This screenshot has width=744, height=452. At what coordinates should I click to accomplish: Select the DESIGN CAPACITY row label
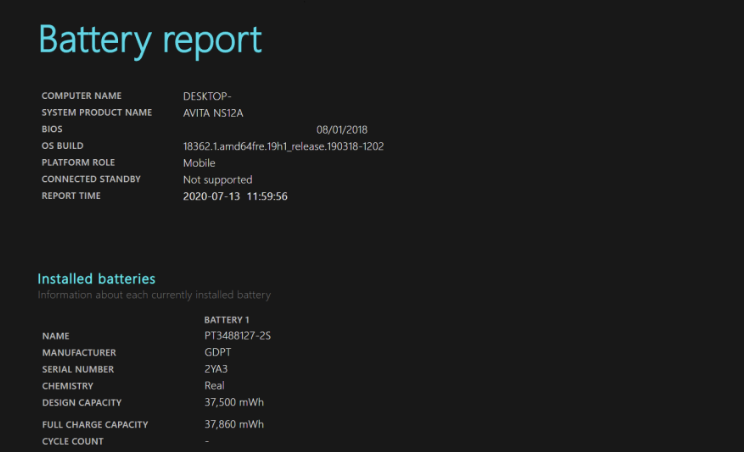tap(82, 402)
